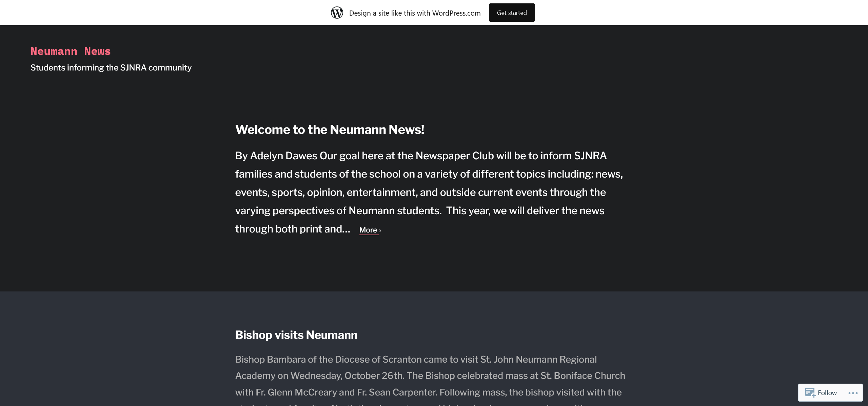Click the Follow button
The height and width of the screenshot is (406, 868).
[827, 393]
